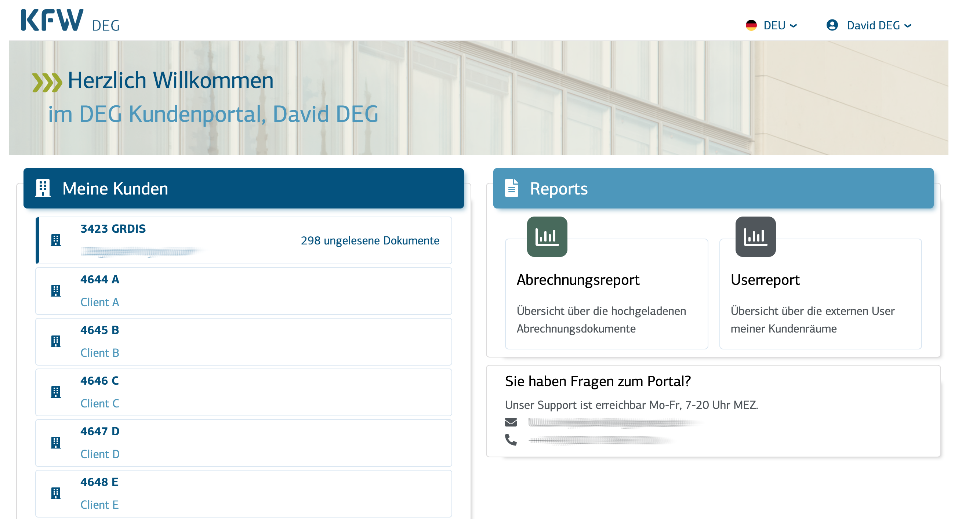Click the Meine Kunden panel header
This screenshot has height=519, width=980.
(x=243, y=188)
